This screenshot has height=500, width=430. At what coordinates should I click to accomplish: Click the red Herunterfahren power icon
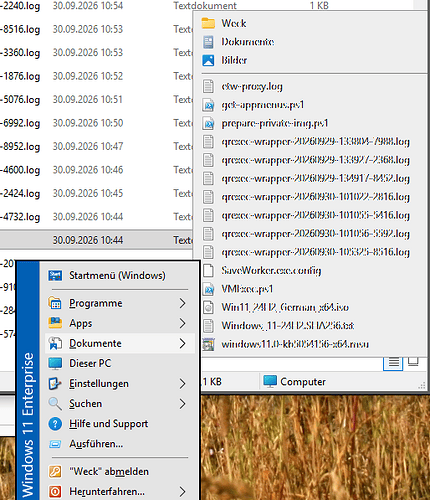[x=55, y=492]
